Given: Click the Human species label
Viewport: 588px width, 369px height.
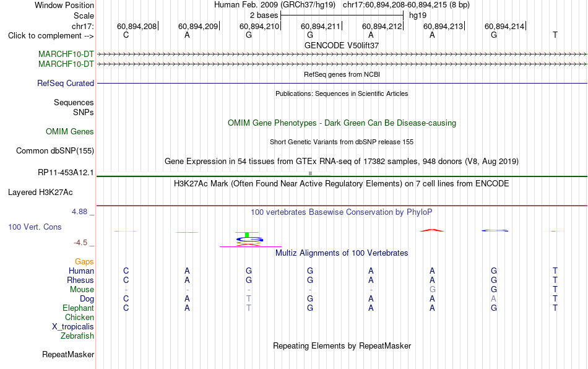Looking at the screenshot, I should 81,271.
